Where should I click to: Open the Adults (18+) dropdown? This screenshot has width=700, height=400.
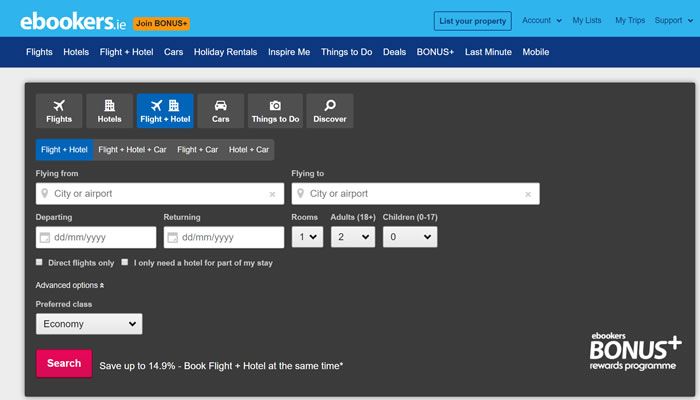(354, 237)
